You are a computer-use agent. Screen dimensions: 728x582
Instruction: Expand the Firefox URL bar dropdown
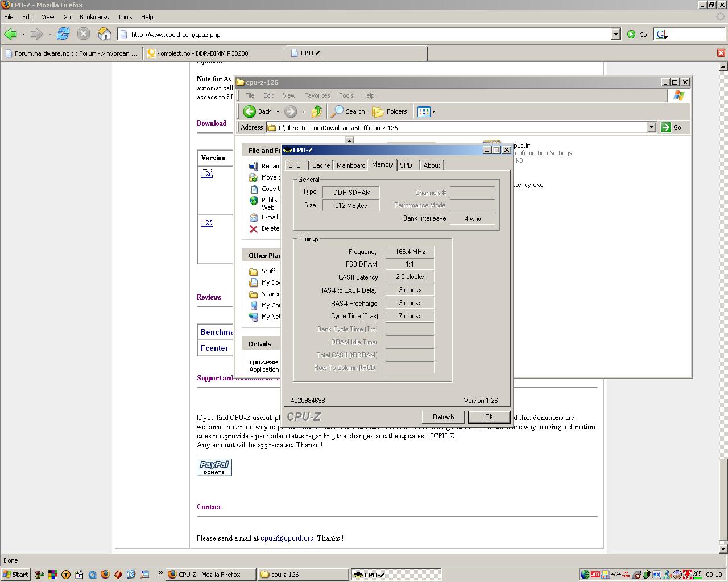[615, 34]
